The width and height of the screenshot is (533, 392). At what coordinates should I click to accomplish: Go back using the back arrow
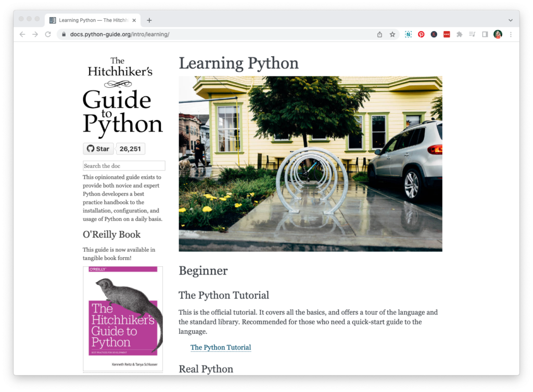22,34
